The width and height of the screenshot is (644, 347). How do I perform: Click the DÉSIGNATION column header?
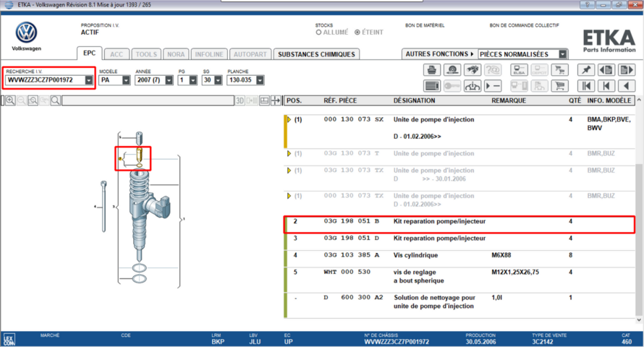[414, 100]
